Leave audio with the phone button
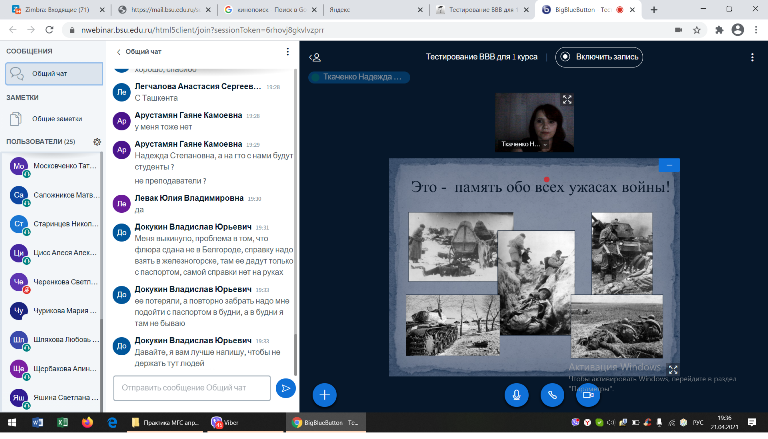Image resolution: width=768 pixels, height=439 pixels. coord(551,394)
